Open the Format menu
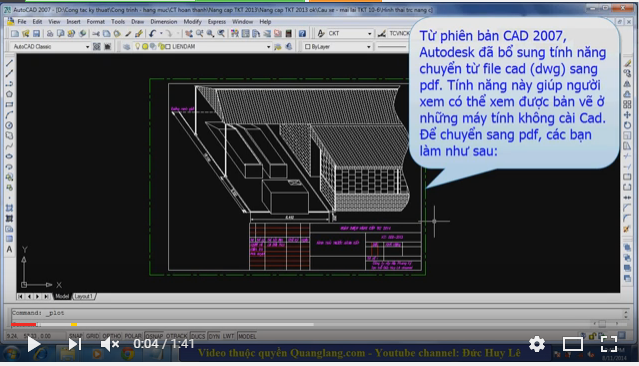The image size is (639, 366). [95, 22]
